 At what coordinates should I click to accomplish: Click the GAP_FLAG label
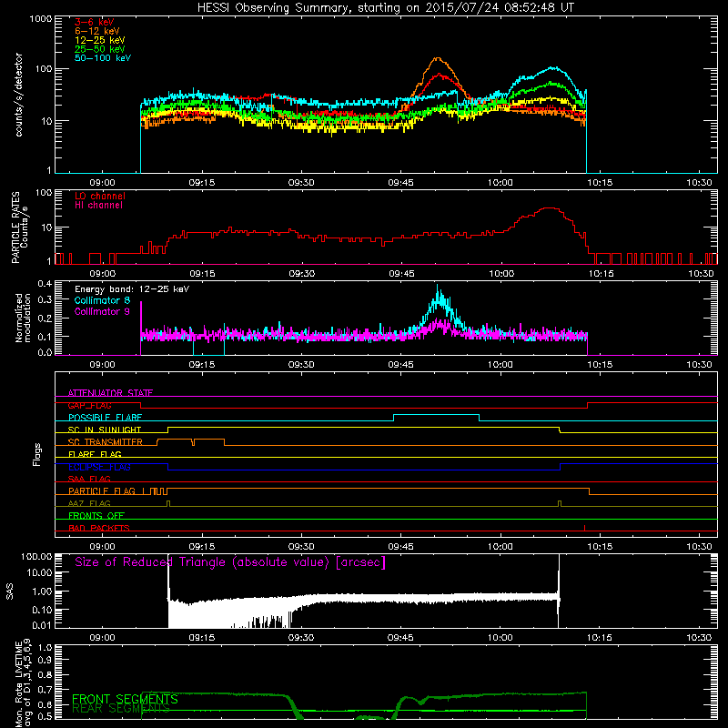89,405
